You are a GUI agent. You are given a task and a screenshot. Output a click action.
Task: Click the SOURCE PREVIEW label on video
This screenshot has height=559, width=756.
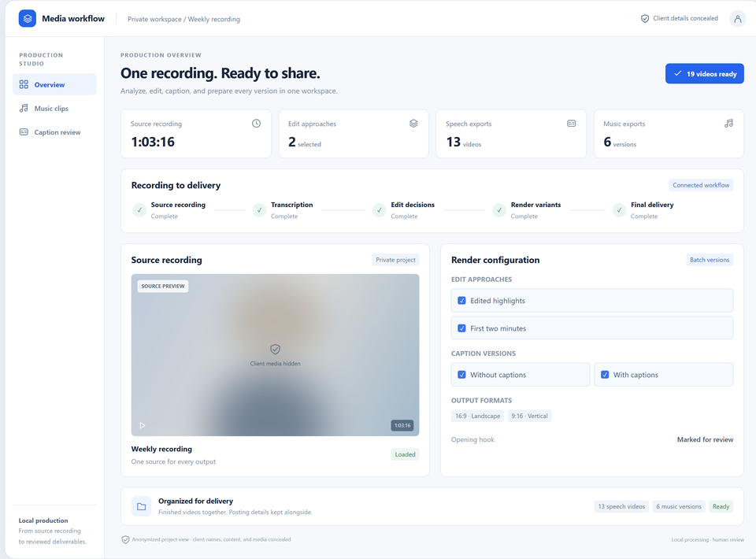163,287
